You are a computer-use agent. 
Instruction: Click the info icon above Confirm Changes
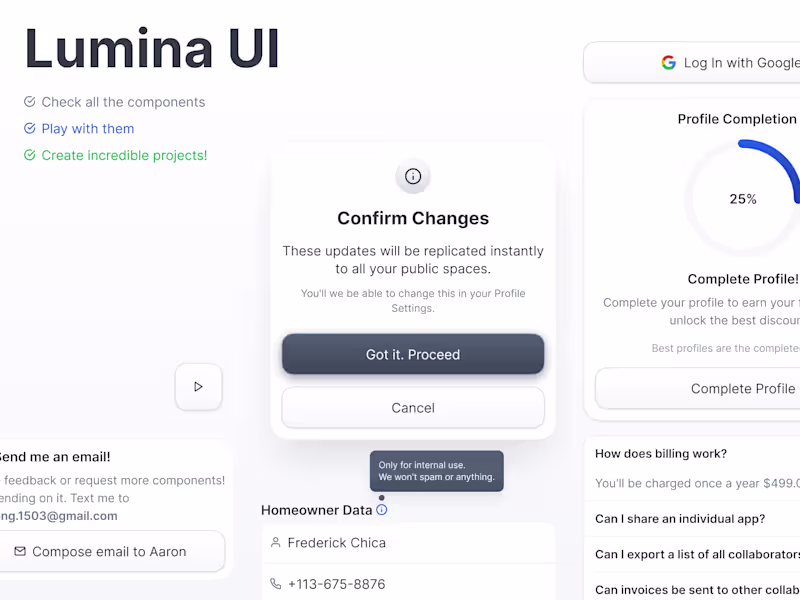(x=413, y=177)
